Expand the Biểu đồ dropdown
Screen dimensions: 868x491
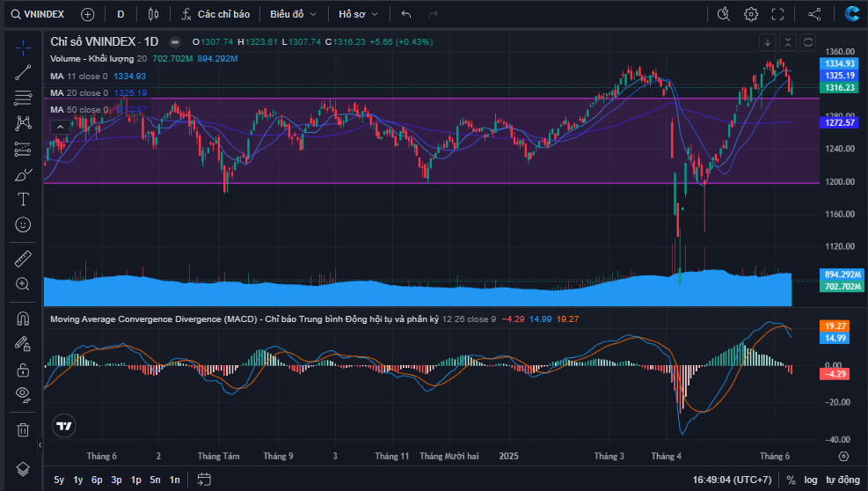293,14
